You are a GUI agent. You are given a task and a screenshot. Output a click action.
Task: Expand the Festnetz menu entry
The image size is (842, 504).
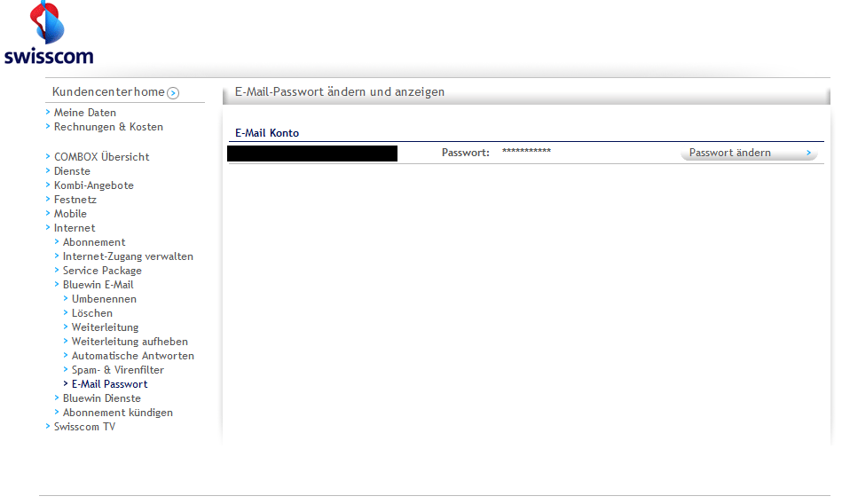coord(75,200)
